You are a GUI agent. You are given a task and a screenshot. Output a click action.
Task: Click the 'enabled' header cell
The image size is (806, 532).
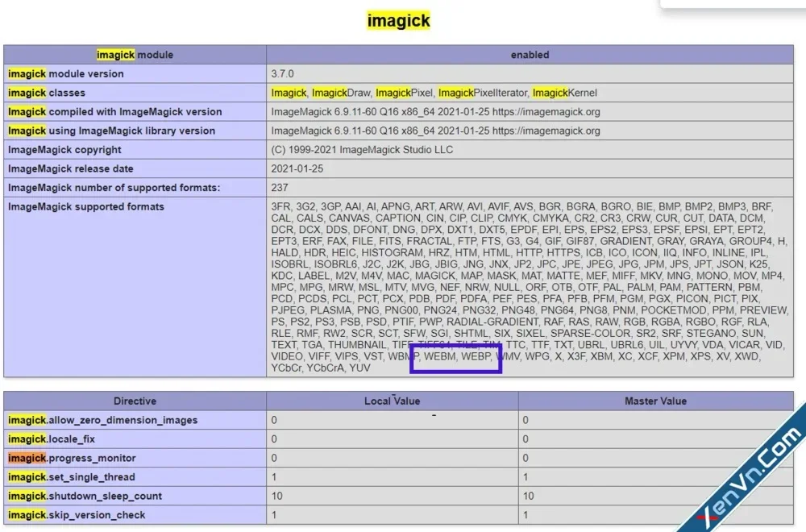[x=530, y=55]
